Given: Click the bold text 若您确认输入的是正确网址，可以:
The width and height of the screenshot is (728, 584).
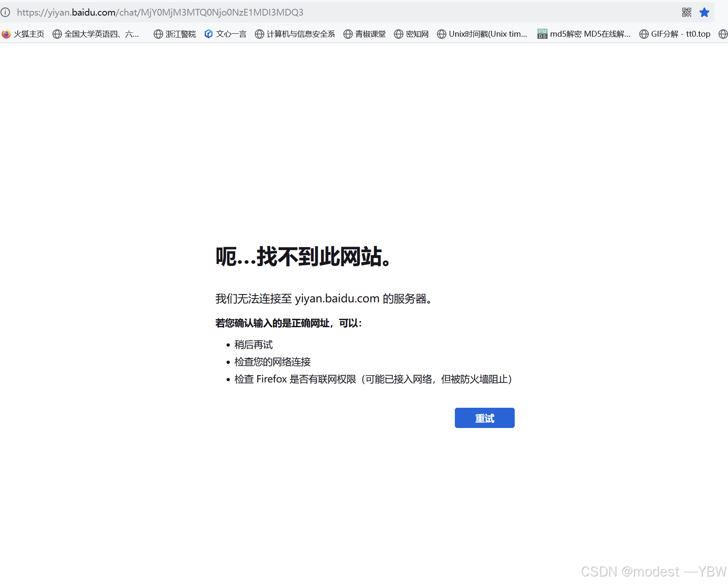Looking at the screenshot, I should tap(289, 323).
